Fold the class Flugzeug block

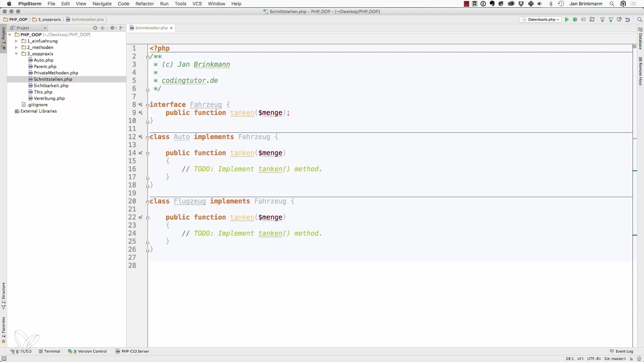click(148, 202)
